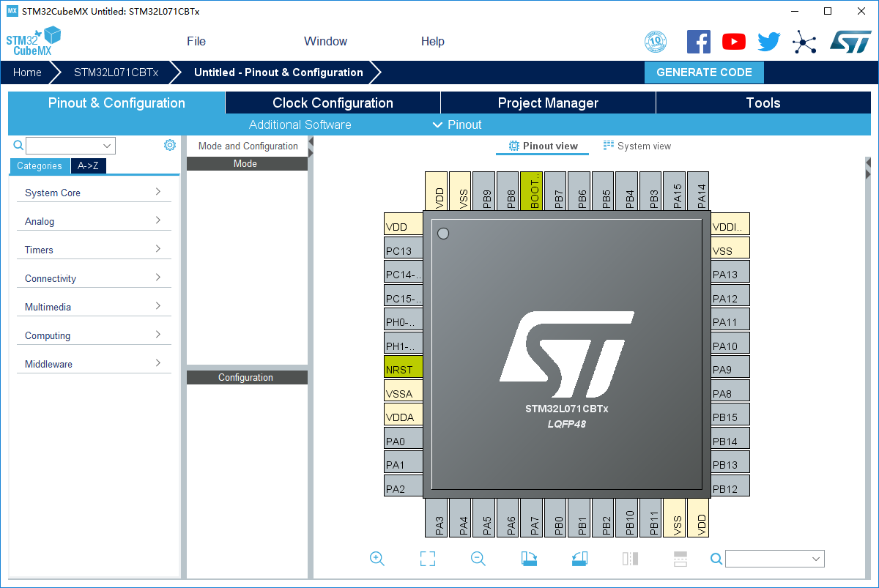Expand Analog category
This screenshot has height=588, width=879.
[x=94, y=221]
